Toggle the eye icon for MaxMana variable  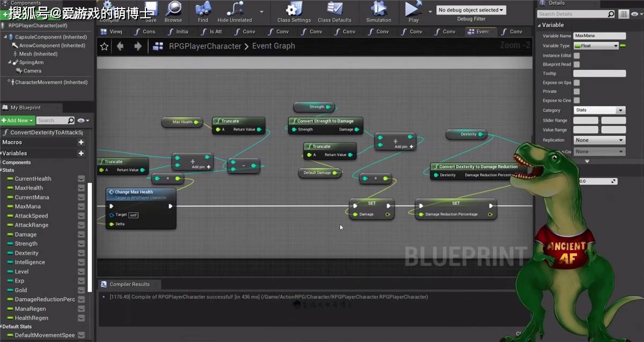pos(81,206)
